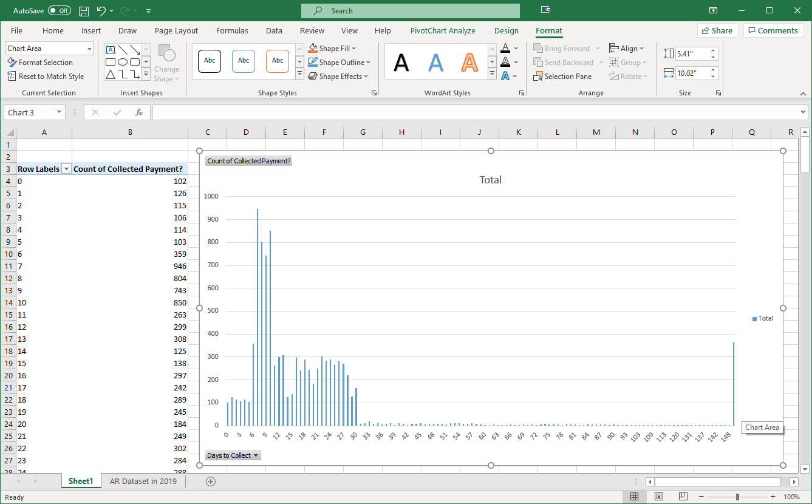
Task: Click the Select All corner triangle
Action: click(9, 132)
